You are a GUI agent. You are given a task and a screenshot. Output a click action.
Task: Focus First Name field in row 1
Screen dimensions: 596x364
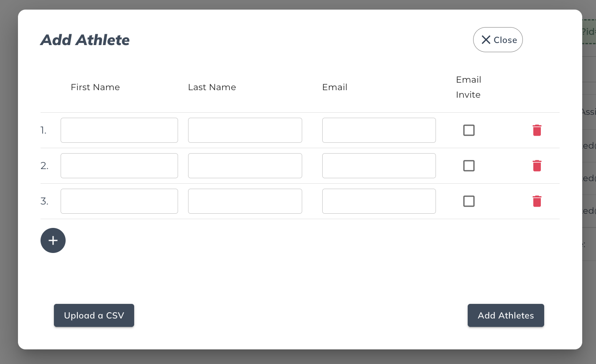point(119,130)
